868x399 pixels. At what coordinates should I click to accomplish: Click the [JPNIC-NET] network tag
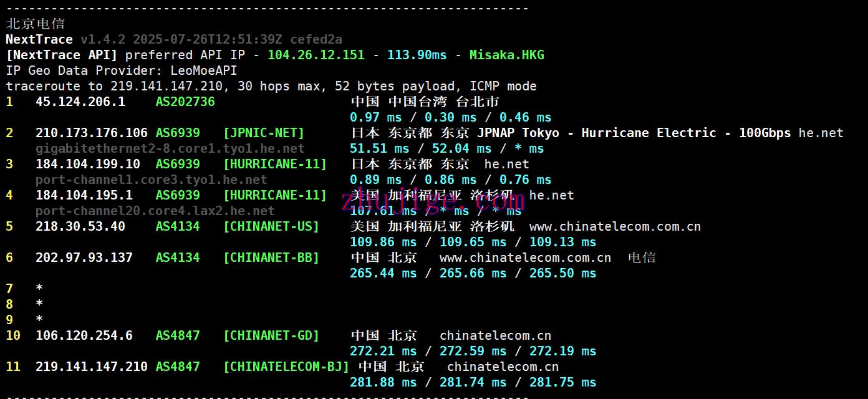[263, 132]
